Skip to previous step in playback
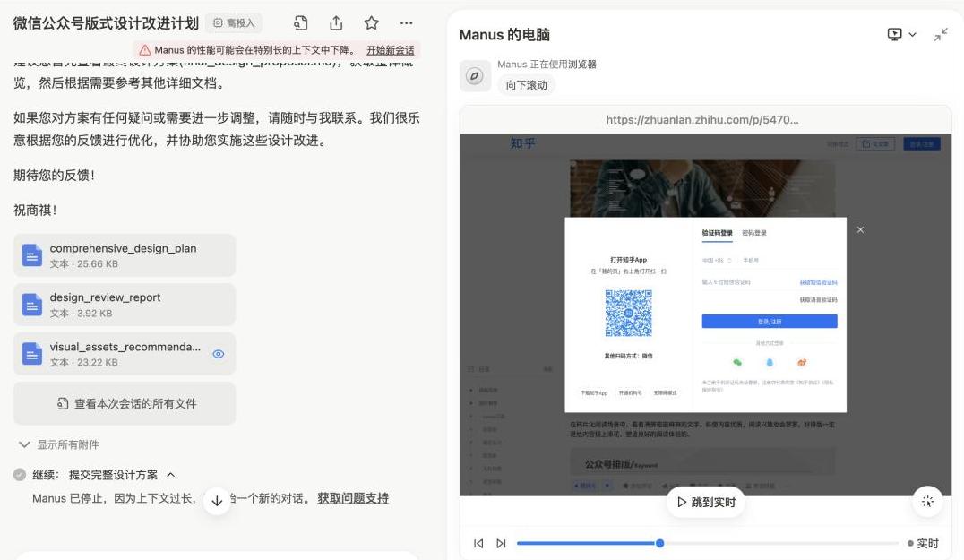This screenshot has width=964, height=560. point(478,543)
